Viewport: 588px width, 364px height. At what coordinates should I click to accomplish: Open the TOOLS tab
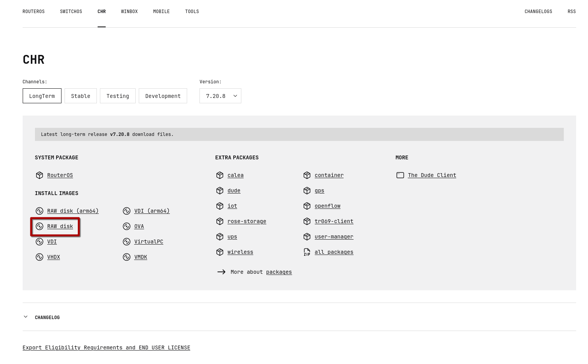coord(192,12)
